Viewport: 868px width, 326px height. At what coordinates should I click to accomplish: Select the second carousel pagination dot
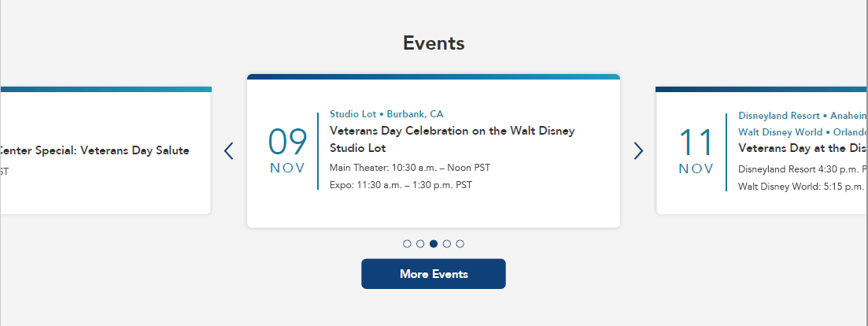click(420, 244)
